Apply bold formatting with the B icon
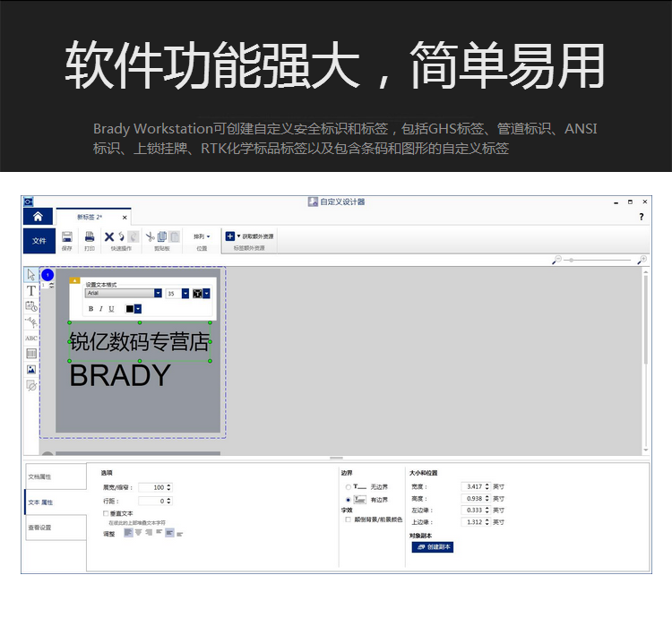Screen dimensions: 672x618 [90, 309]
